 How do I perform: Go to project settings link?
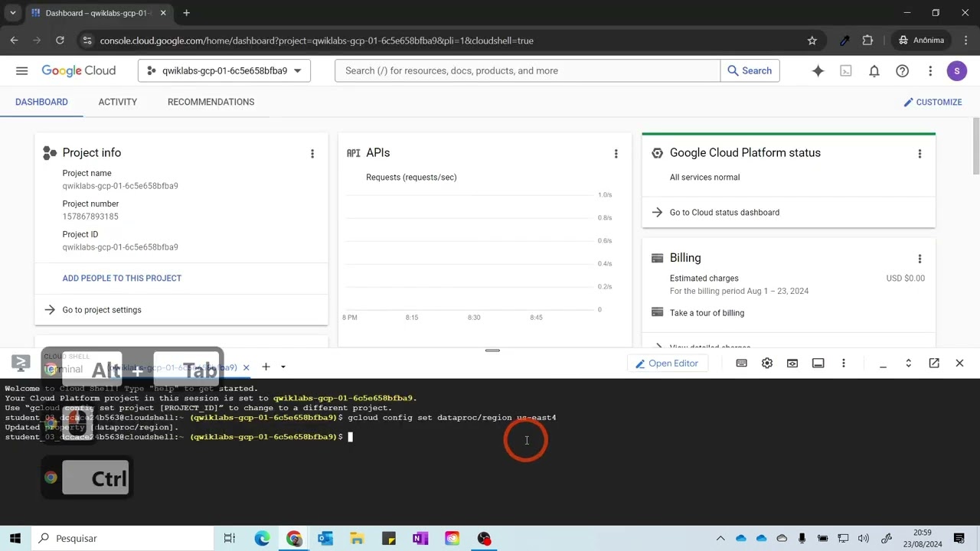point(102,310)
